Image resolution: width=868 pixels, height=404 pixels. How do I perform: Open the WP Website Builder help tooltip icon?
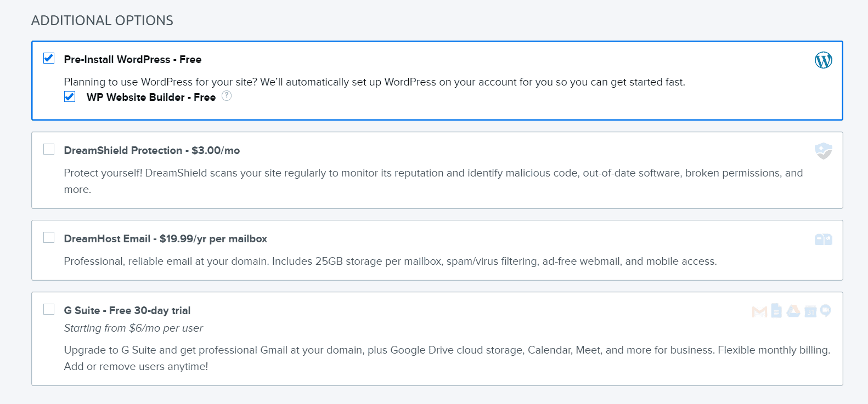[227, 96]
